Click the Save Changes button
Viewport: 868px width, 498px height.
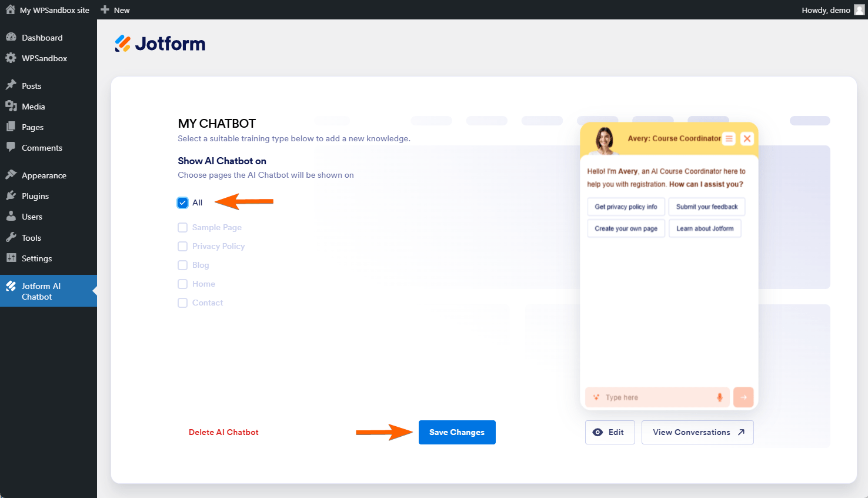[x=457, y=432]
